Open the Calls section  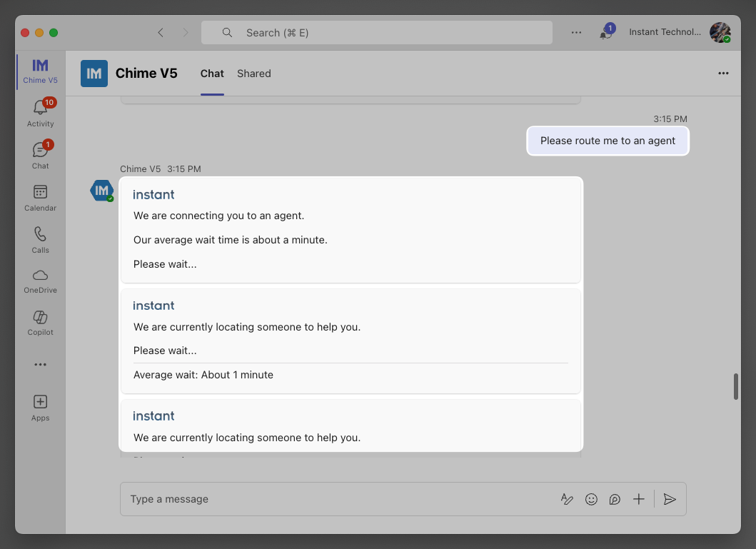pos(40,240)
